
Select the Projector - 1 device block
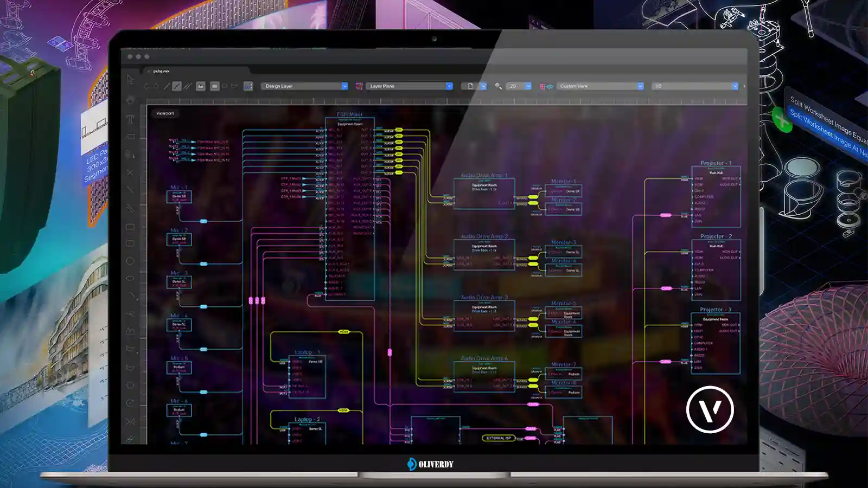[x=716, y=196]
